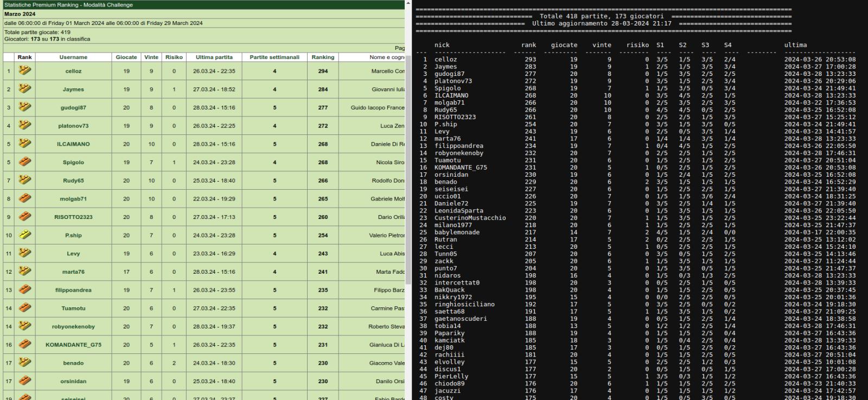This screenshot has width=868, height=400.
Task: Open Jaymes username in the ranking table
Action: coord(73,89)
